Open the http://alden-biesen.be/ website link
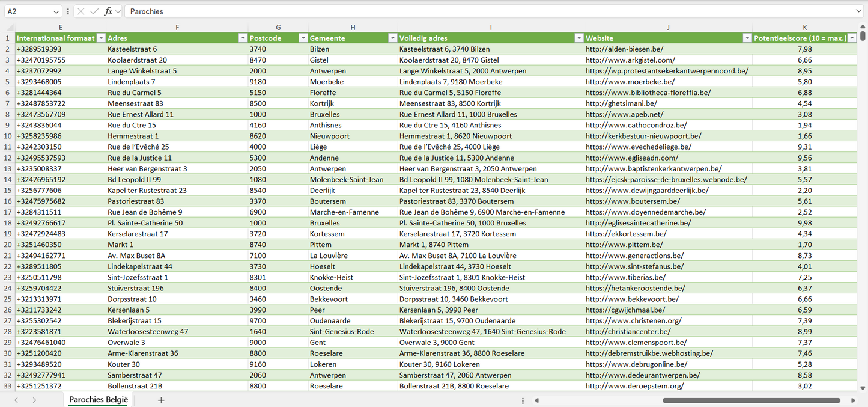This screenshot has width=868, height=407. tap(624, 49)
